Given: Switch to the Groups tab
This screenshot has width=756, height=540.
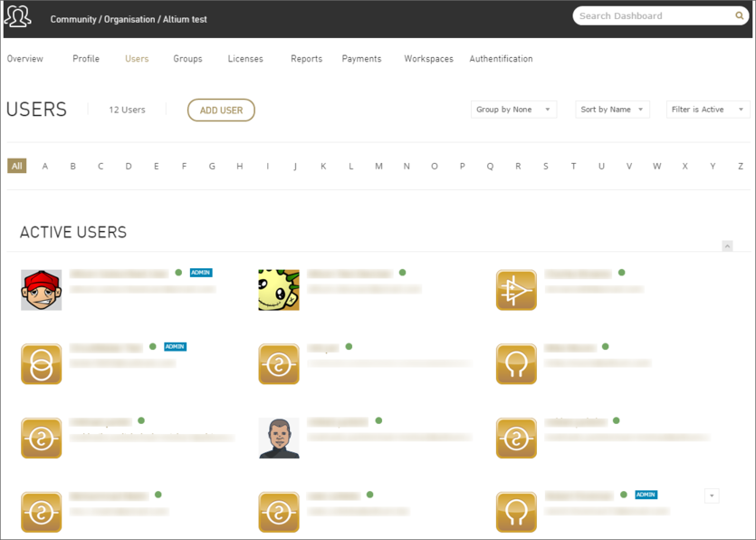Looking at the screenshot, I should (187, 59).
